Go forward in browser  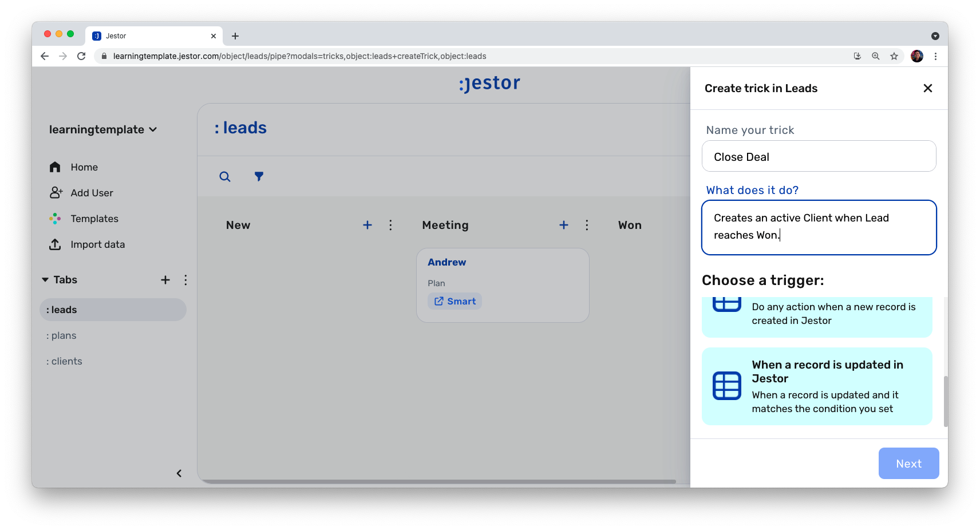pyautogui.click(x=63, y=56)
